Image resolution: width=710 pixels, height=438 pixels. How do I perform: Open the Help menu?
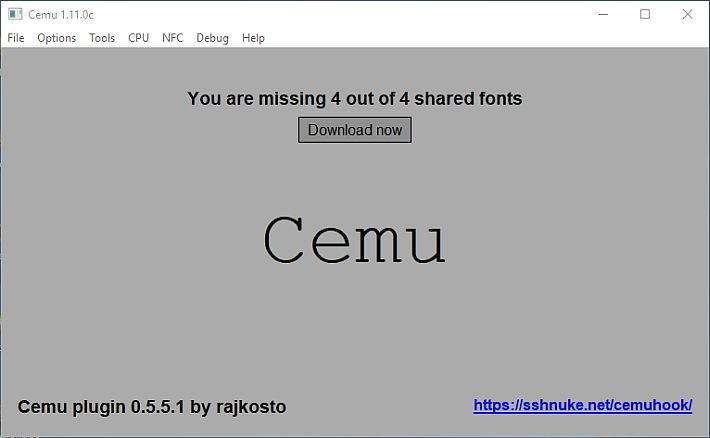(253, 38)
